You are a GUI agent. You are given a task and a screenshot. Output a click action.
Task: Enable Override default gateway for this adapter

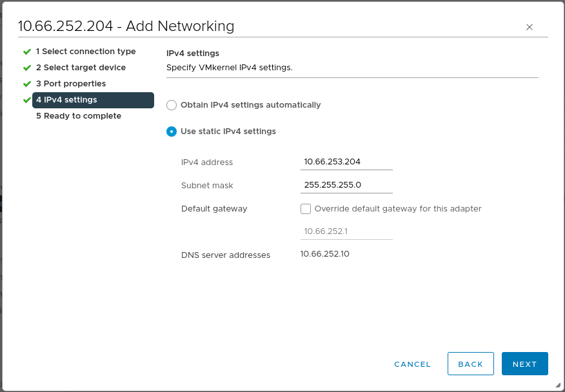tap(306, 208)
